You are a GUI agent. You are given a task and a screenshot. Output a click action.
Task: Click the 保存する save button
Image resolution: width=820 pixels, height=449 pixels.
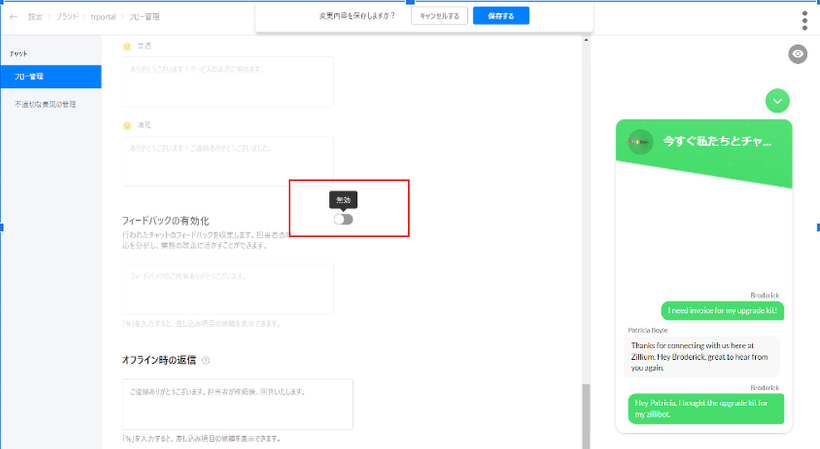point(501,16)
